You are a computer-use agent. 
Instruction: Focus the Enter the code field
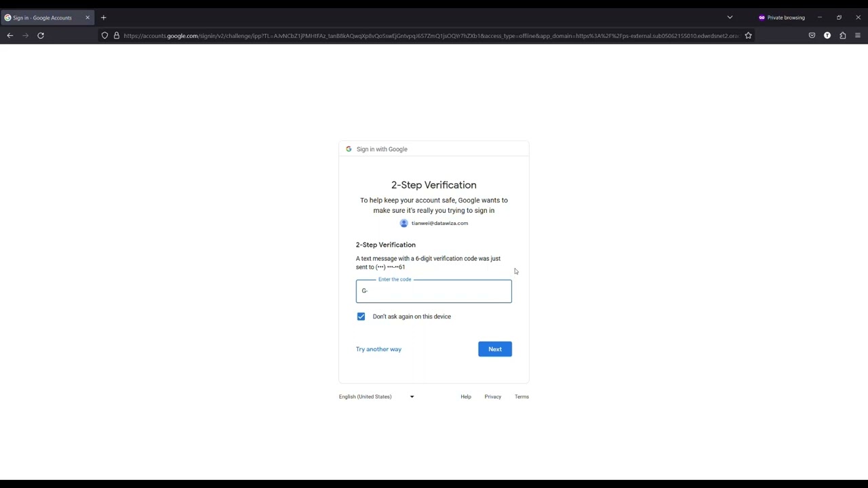pyautogui.click(x=434, y=291)
